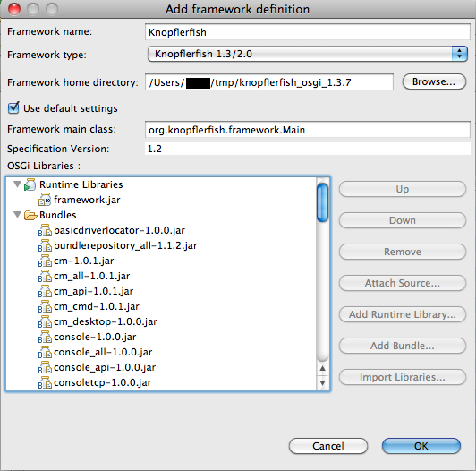Close the dialog with red button
The height and width of the screenshot is (471, 476).
[14, 9]
